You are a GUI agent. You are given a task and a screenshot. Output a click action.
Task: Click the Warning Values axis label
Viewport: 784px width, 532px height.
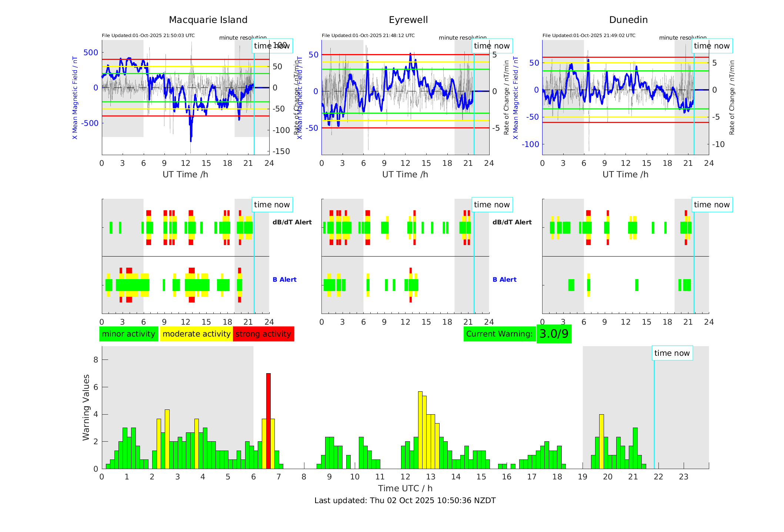coord(86,407)
